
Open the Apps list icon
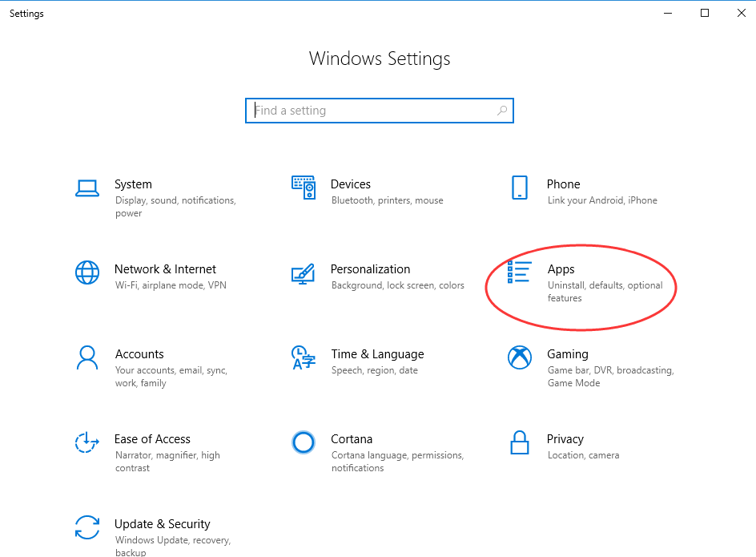519,272
